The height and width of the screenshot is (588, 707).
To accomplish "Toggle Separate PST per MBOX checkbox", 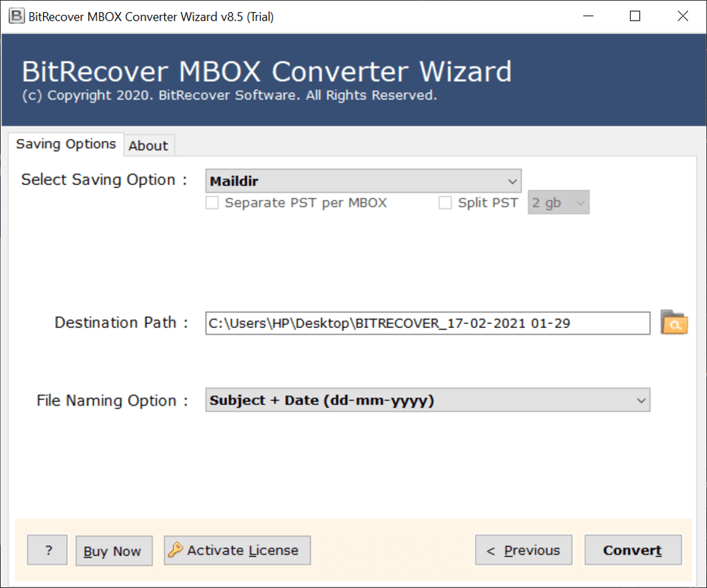I will (x=212, y=203).
